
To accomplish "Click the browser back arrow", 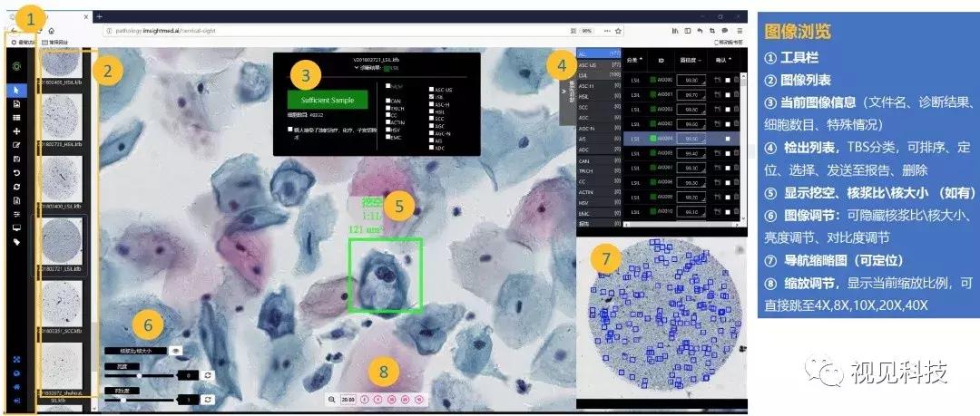I will (14, 30).
